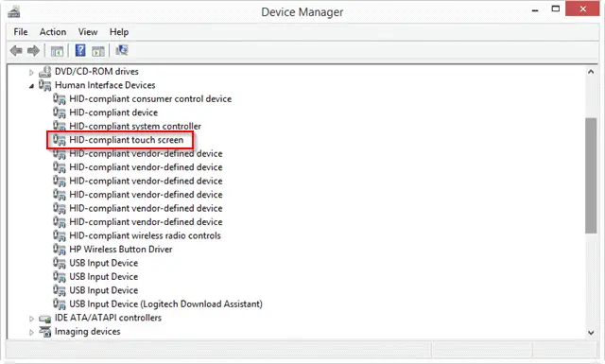Screen dimensions: 605x364
Task: Click the icon beside HP Wireless Button Driver
Action: (60, 249)
